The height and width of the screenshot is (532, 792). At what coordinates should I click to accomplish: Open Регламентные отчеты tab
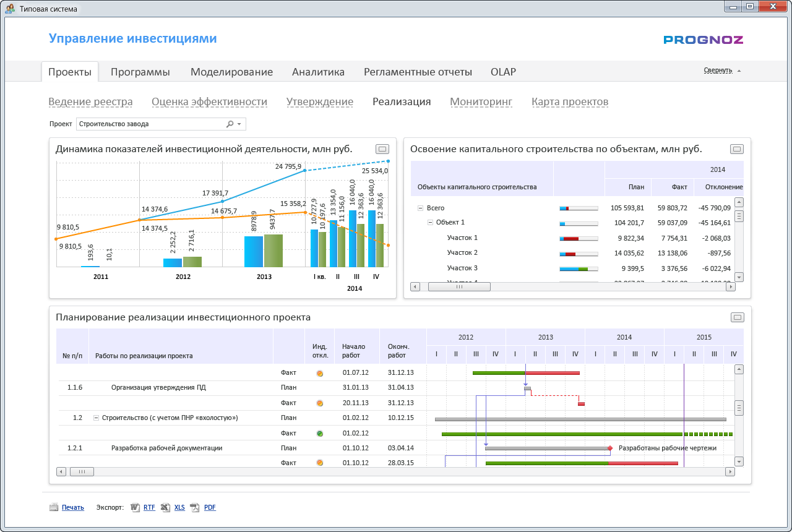tap(418, 72)
